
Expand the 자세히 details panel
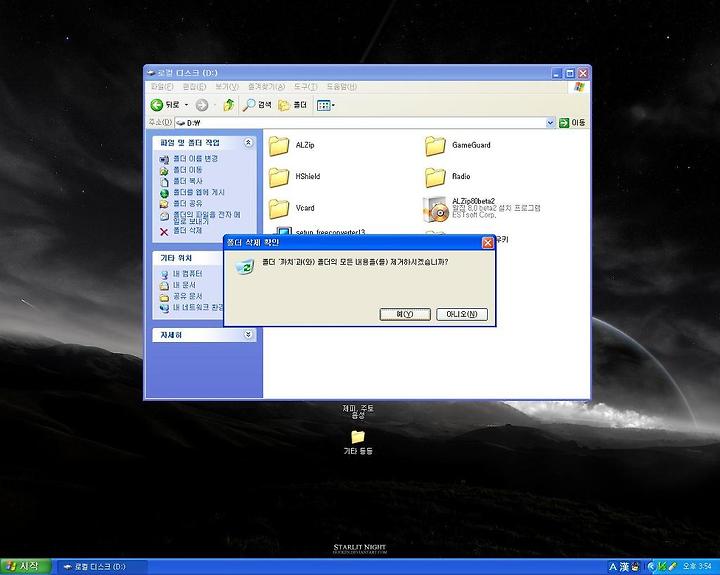point(248,335)
